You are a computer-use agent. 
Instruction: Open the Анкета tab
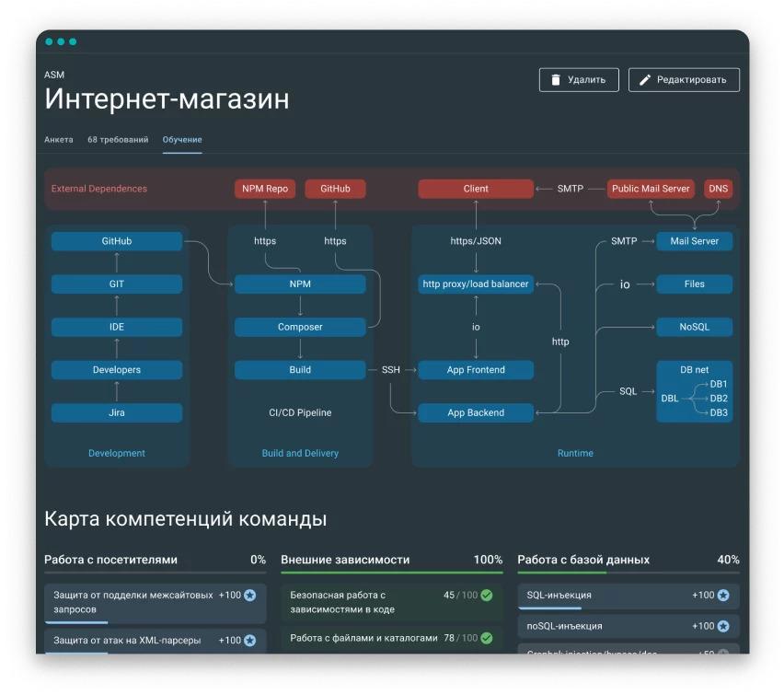pyautogui.click(x=59, y=140)
